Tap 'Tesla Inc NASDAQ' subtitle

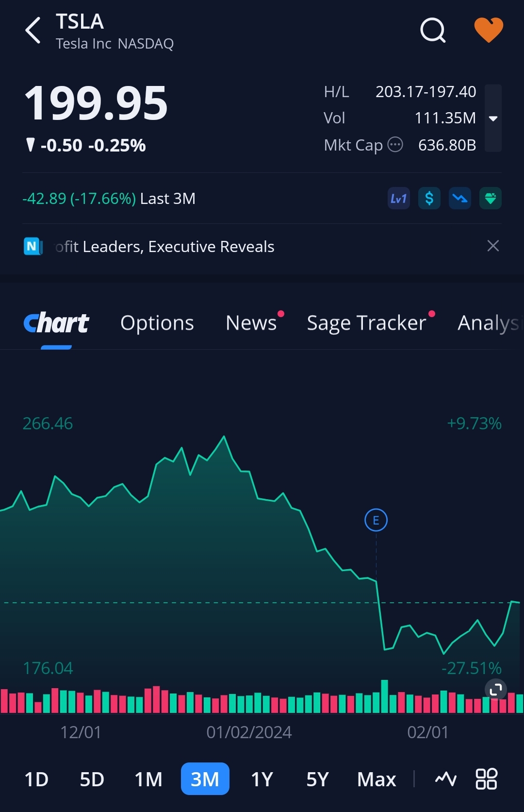[x=115, y=44]
